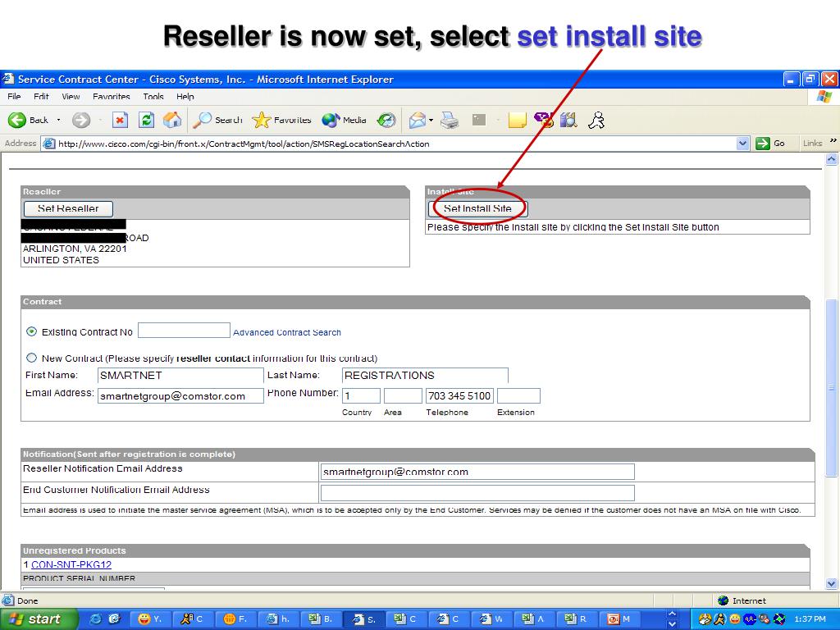The height and width of the screenshot is (630, 840).
Task: Open the Favorites menu
Action: point(112,97)
